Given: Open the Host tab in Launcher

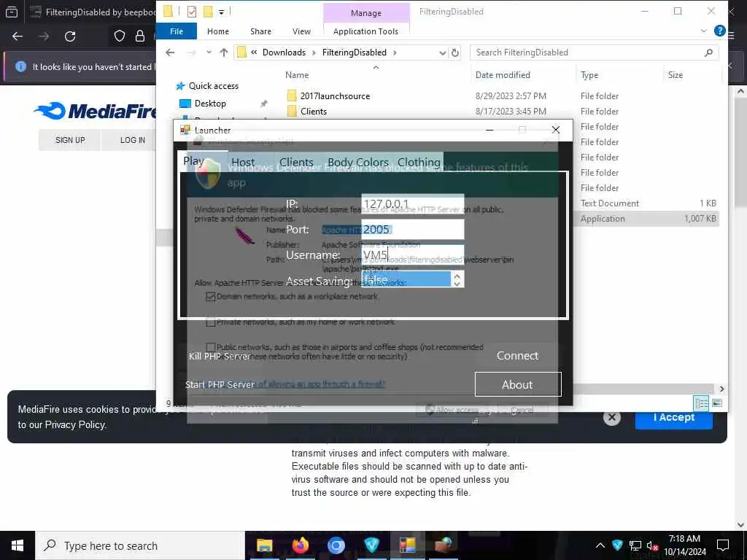Looking at the screenshot, I should [x=243, y=162].
